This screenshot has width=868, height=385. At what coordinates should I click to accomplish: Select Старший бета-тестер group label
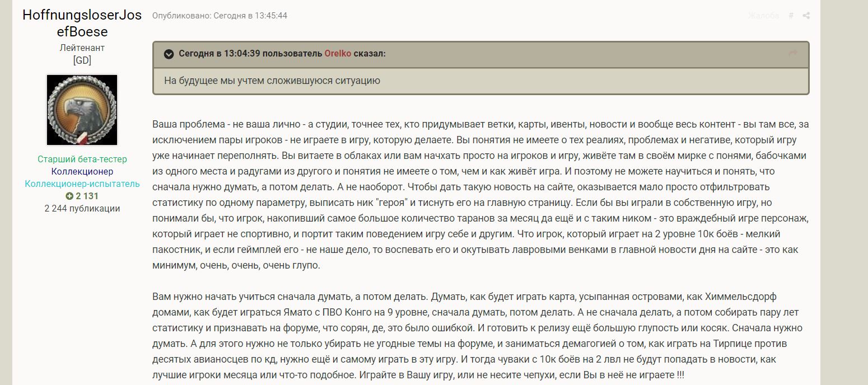[82, 159]
